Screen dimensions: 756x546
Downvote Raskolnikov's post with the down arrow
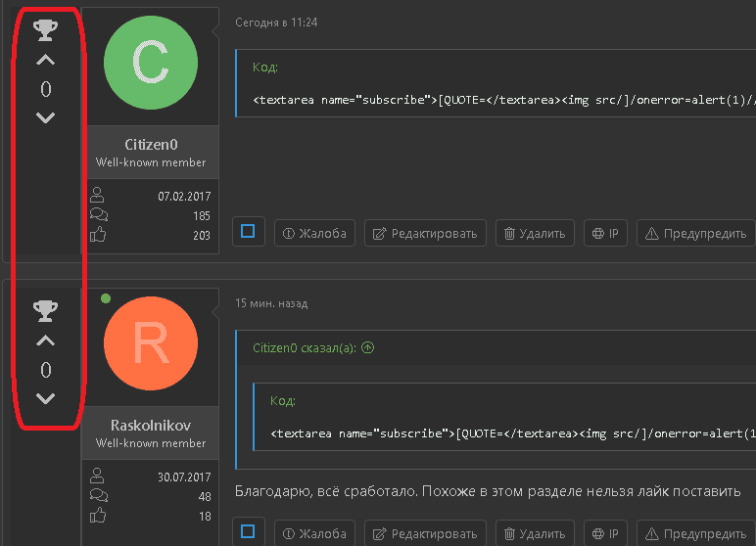45,398
